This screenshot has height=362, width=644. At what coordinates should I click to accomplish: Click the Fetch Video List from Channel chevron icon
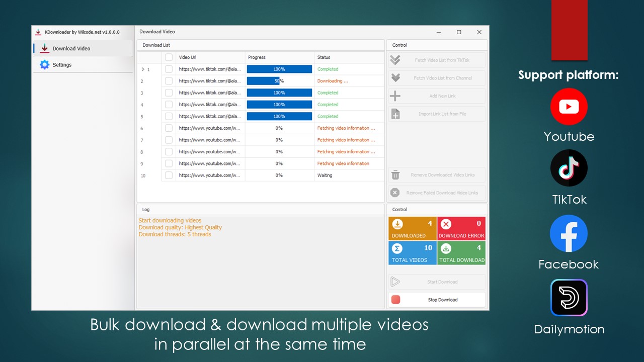click(395, 77)
